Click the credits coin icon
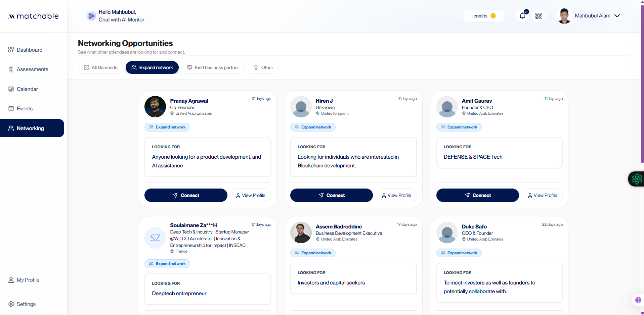Viewport: 644px width, 315px height. [493, 16]
